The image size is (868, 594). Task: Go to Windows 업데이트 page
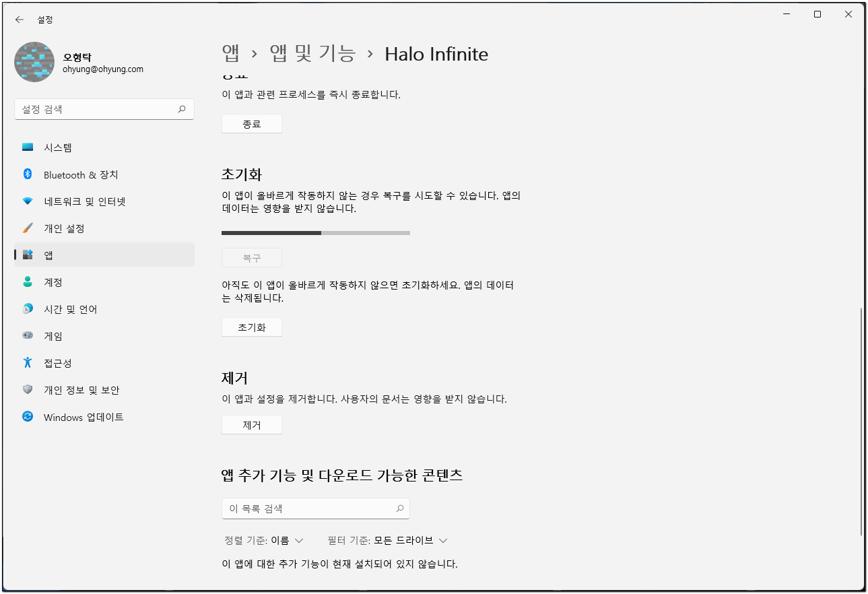point(104,417)
